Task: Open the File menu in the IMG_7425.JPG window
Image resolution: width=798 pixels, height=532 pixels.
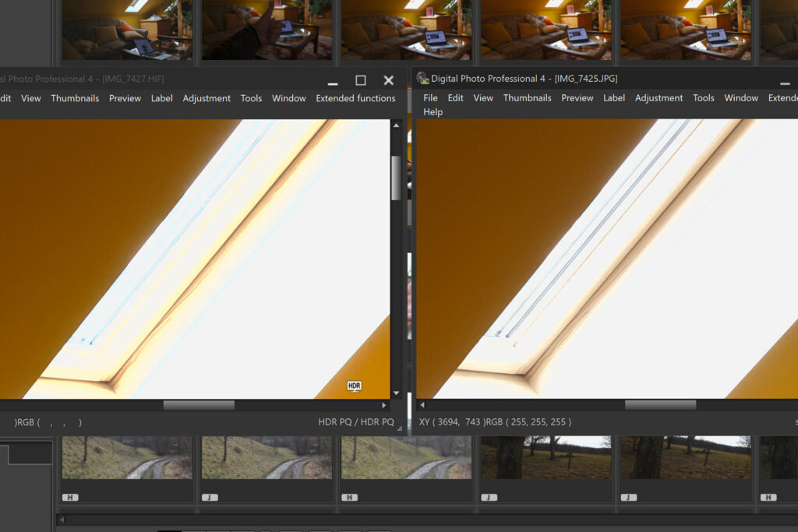Action: tap(430, 98)
